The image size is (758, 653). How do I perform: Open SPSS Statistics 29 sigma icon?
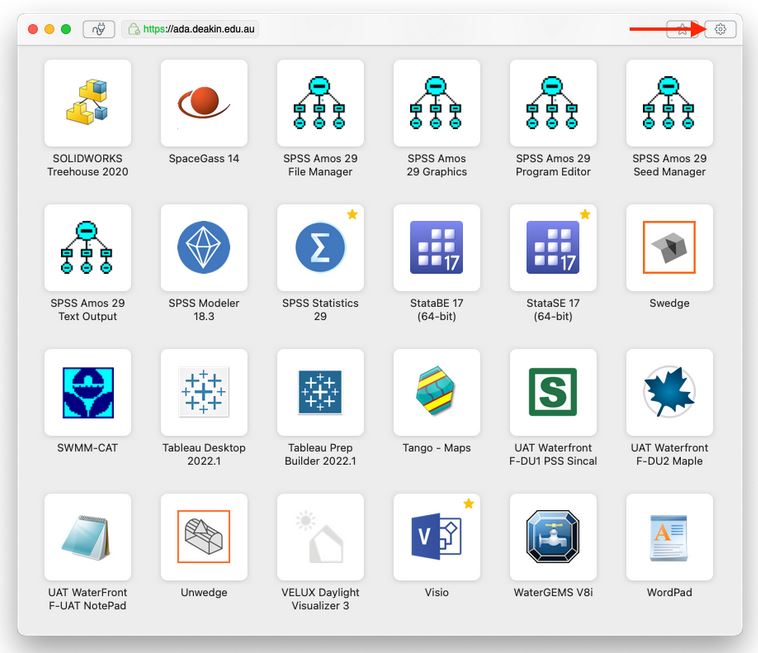320,247
